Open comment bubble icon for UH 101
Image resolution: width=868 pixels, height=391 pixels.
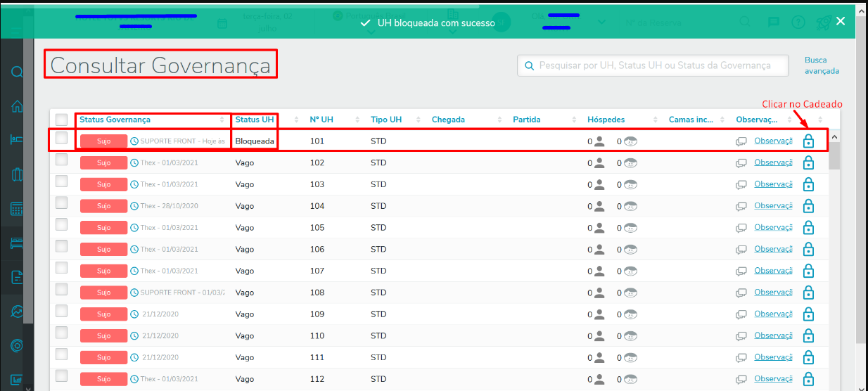tap(741, 141)
